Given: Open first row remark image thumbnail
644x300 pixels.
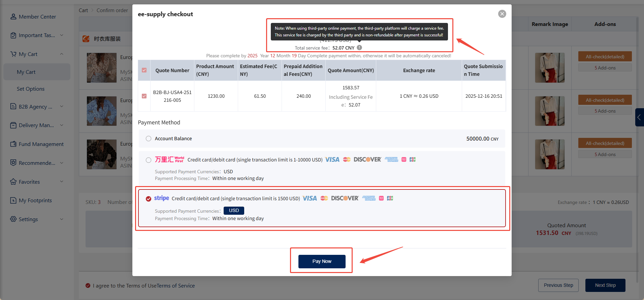Looking at the screenshot, I should coord(550,68).
